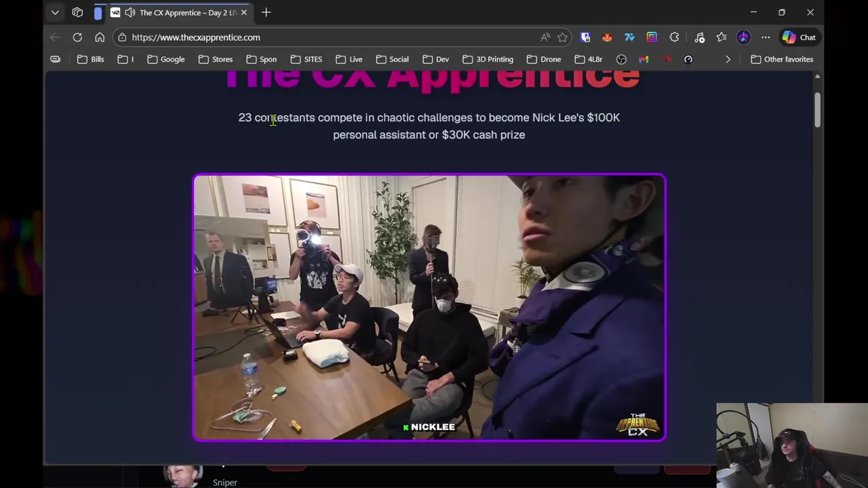Open the Live favorites folder

(349, 59)
